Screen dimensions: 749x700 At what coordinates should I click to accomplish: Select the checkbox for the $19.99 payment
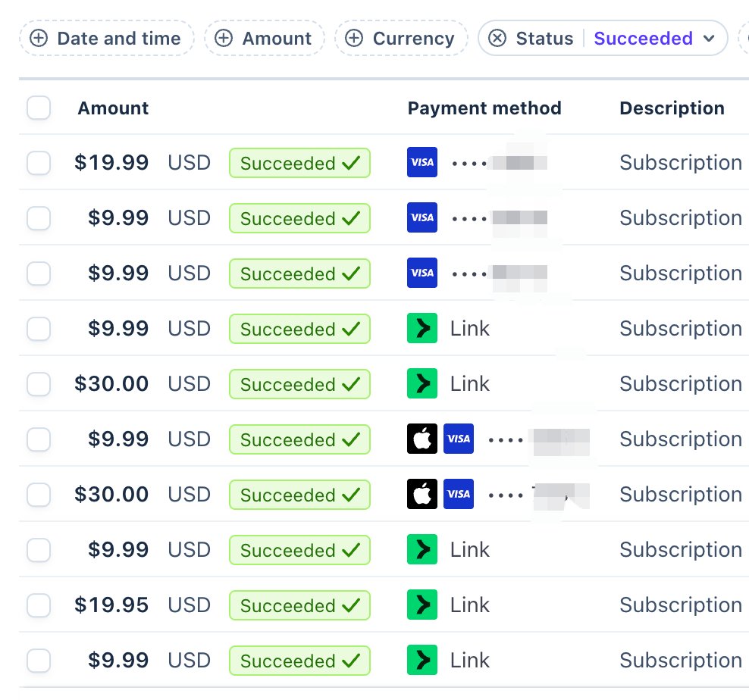pos(39,163)
